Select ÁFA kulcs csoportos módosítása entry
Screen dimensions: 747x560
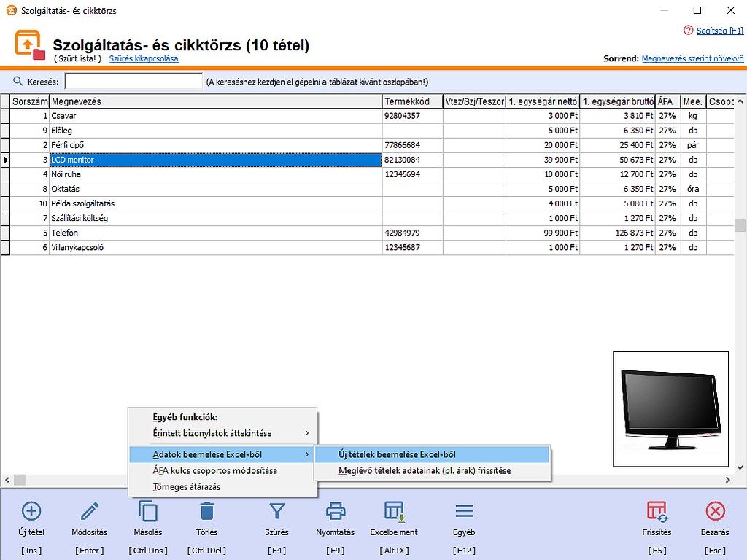coord(214,471)
